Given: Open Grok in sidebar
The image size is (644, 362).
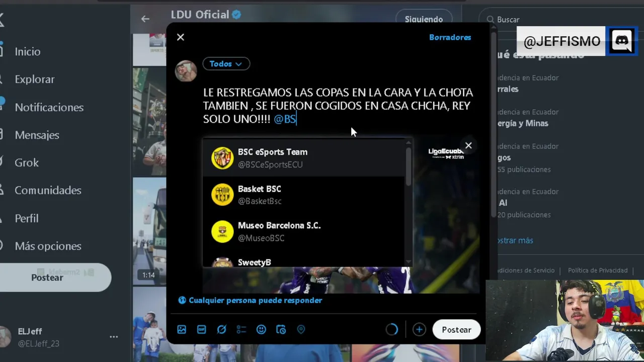Looking at the screenshot, I should (27, 162).
